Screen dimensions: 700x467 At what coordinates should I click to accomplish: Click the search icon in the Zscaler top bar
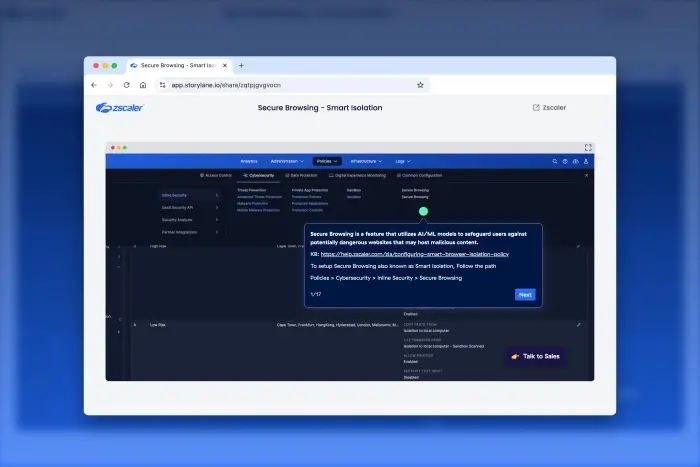click(554, 161)
